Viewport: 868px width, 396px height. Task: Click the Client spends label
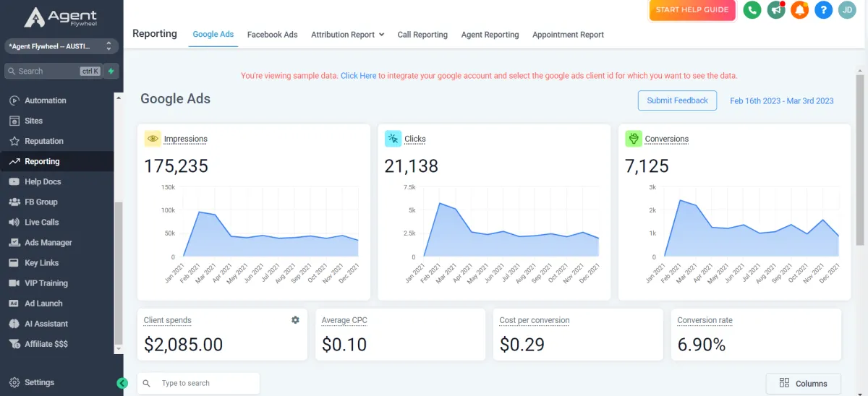[168, 320]
